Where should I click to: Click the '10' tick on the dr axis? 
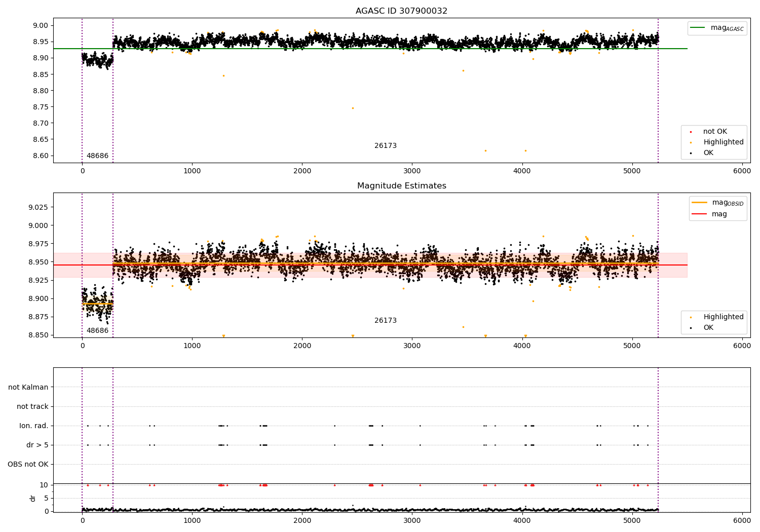44,485
